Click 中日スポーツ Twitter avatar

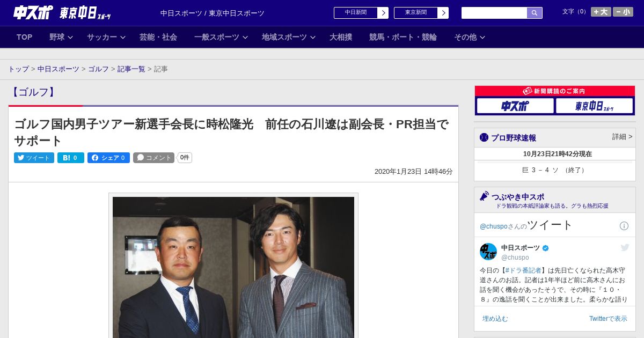[x=488, y=252]
